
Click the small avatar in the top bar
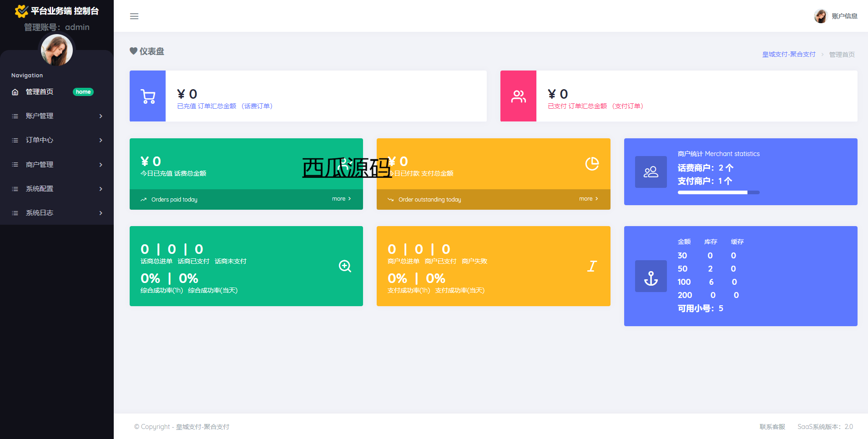click(821, 16)
